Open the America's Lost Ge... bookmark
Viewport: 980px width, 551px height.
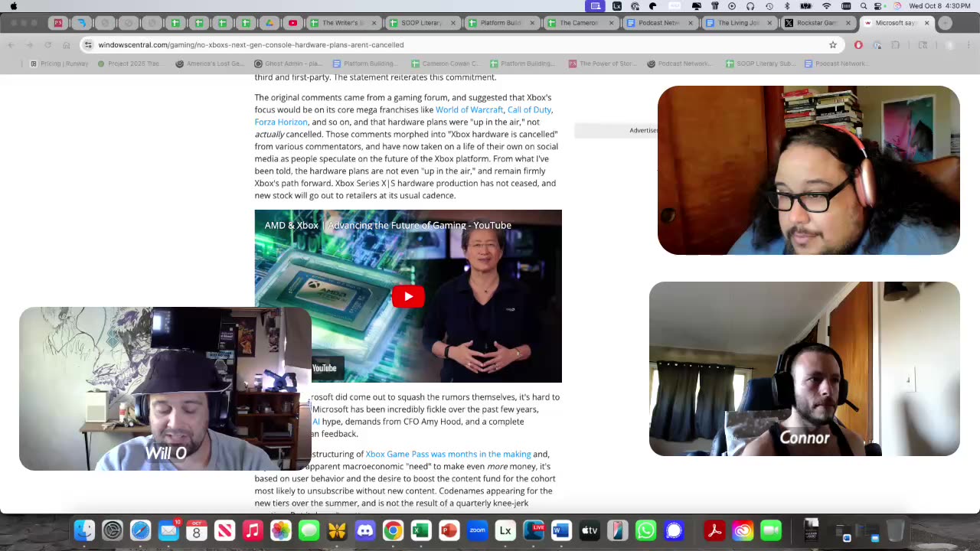pyautogui.click(x=210, y=64)
